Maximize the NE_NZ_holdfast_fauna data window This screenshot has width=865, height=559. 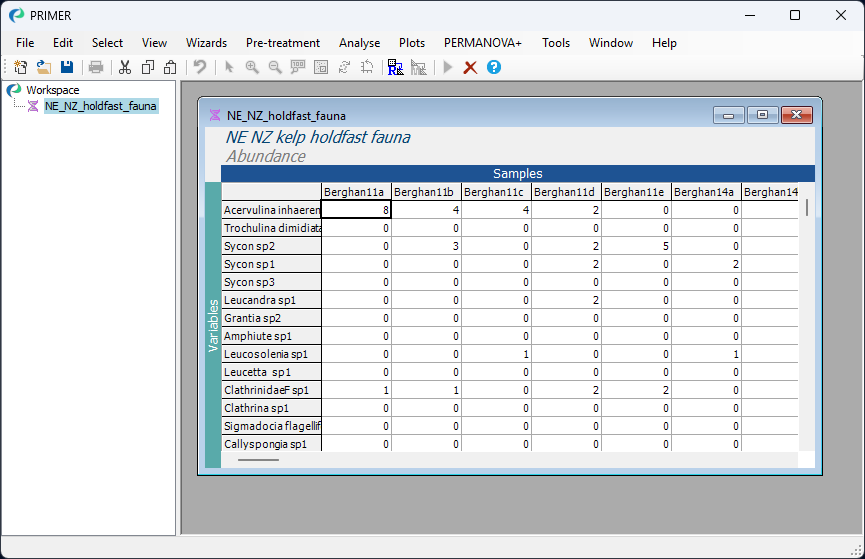click(762, 115)
